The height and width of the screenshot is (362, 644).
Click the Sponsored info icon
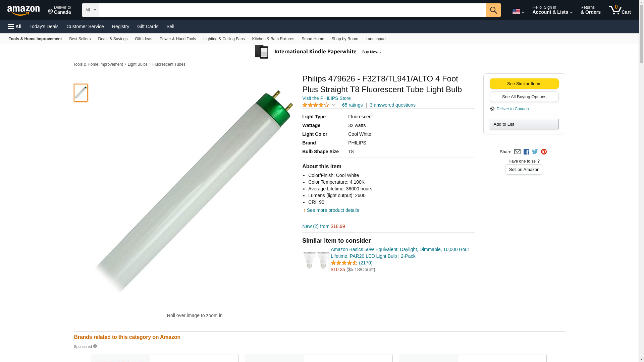click(x=95, y=346)
